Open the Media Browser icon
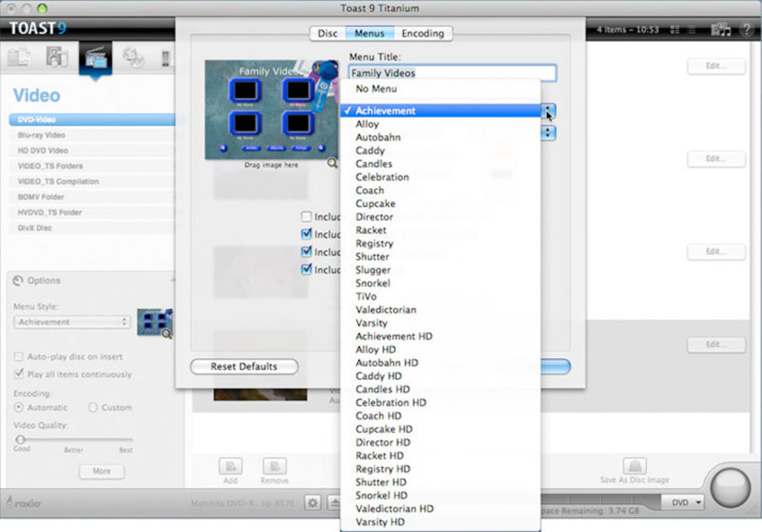The image size is (762, 532). click(721, 30)
